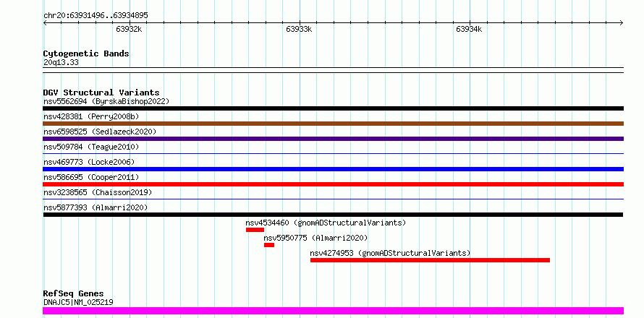Select the 20q13.33 band label

[x=62, y=63]
